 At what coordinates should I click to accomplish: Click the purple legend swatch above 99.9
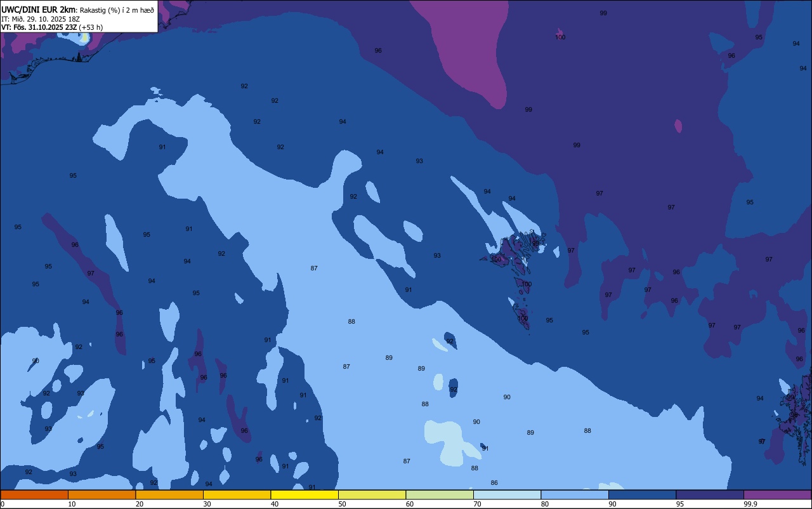coord(777,494)
